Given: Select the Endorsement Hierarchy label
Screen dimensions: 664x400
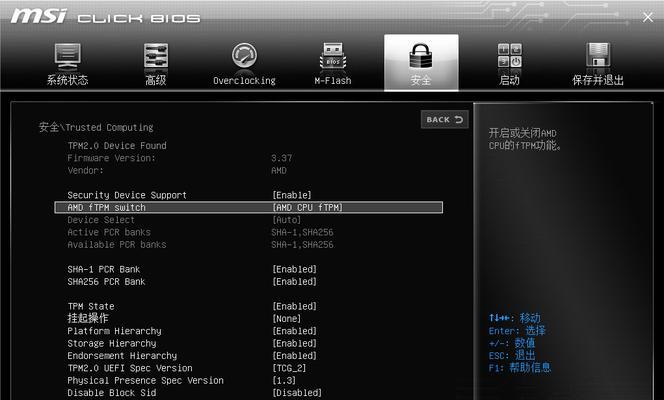Looking at the screenshot, I should click(x=122, y=356).
